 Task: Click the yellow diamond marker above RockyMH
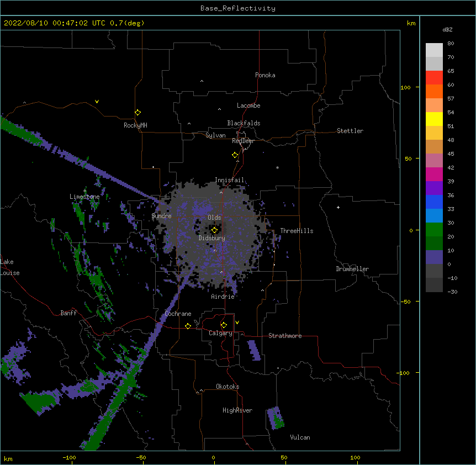pyautogui.click(x=137, y=113)
